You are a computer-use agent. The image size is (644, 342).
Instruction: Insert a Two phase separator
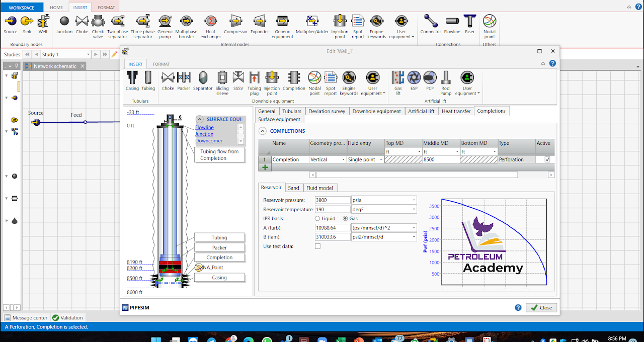click(117, 27)
